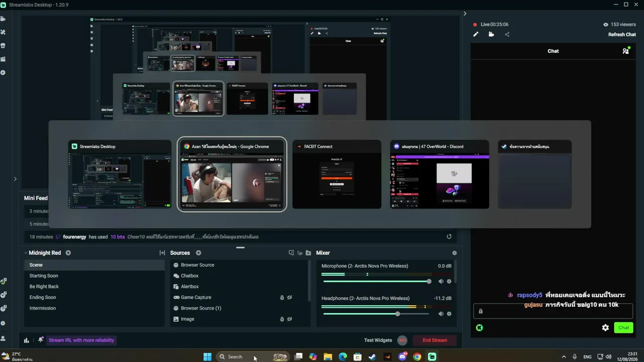Toggle lock on Game Capture source

point(282,298)
